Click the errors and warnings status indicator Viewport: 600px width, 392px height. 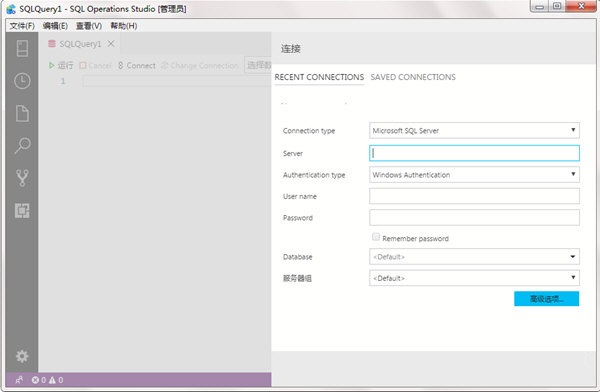(x=47, y=380)
